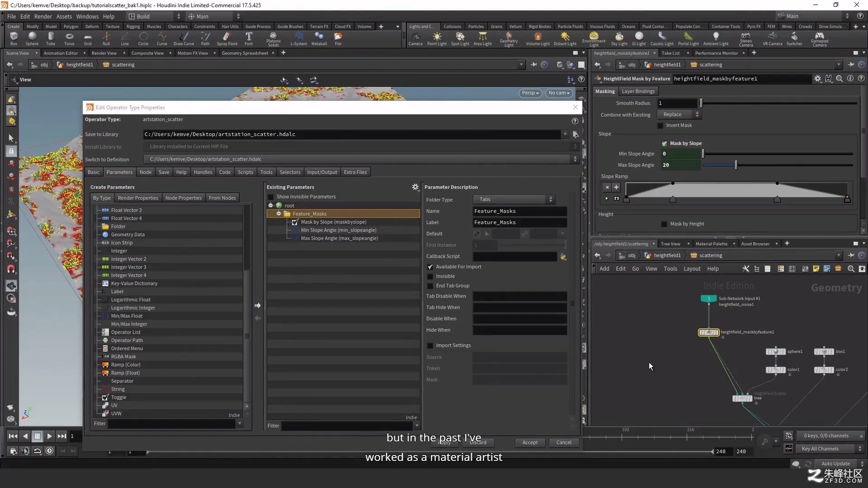Open the Assets menu
This screenshot has height=488, width=868.
pos(64,16)
